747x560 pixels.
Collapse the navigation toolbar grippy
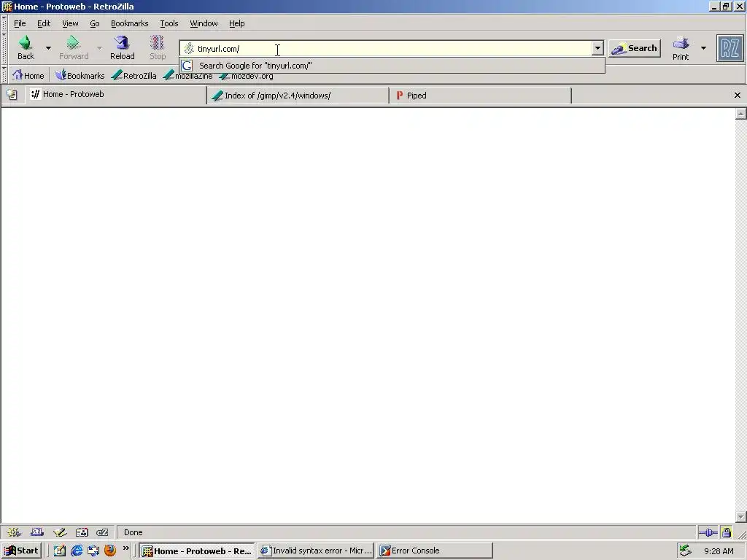coord(4,48)
